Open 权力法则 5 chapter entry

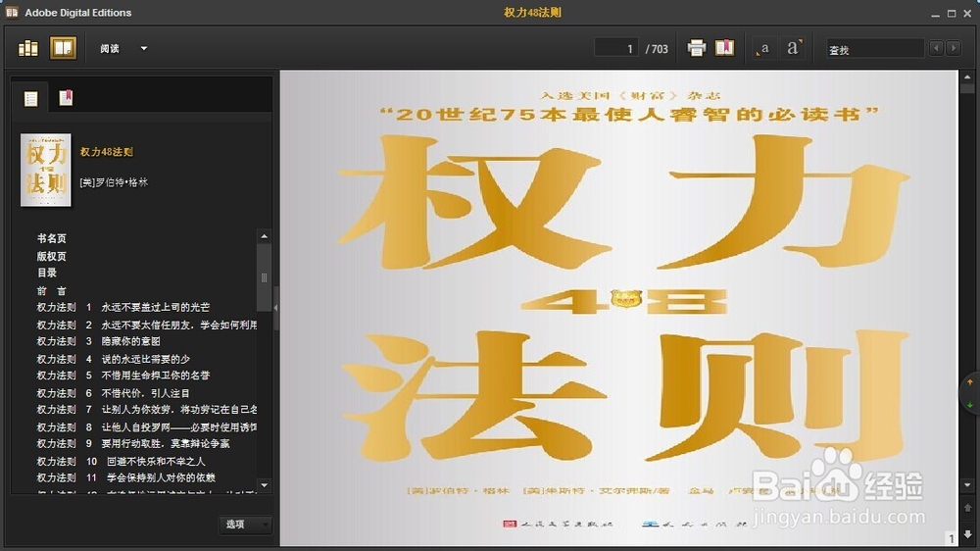coord(123,376)
